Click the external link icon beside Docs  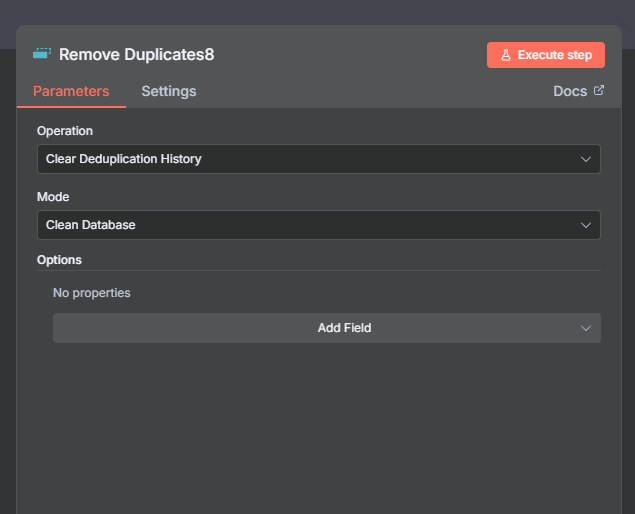[599, 91]
